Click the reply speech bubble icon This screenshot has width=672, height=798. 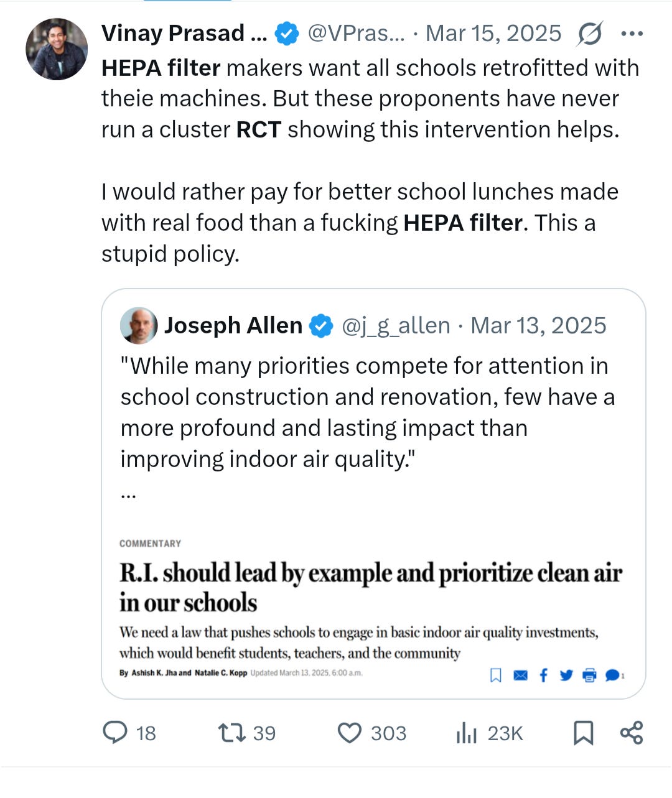pyautogui.click(x=115, y=733)
